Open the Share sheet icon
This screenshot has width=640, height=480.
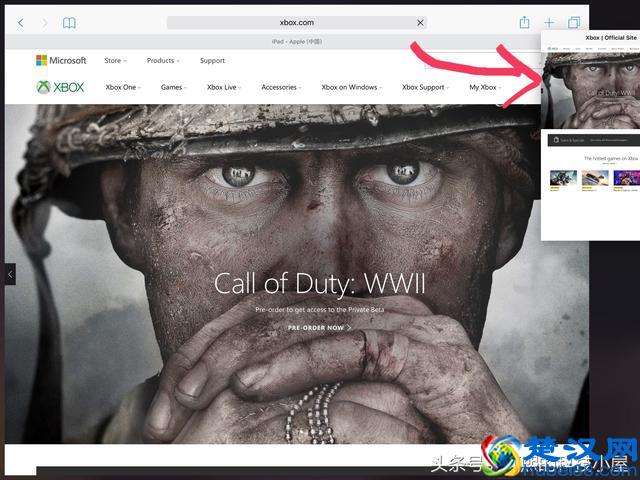pos(524,22)
